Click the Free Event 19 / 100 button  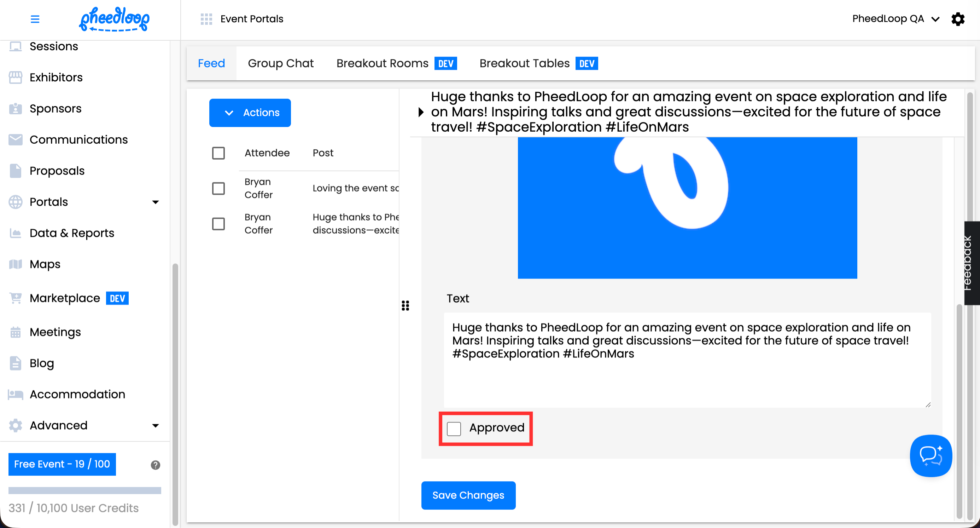coord(62,464)
